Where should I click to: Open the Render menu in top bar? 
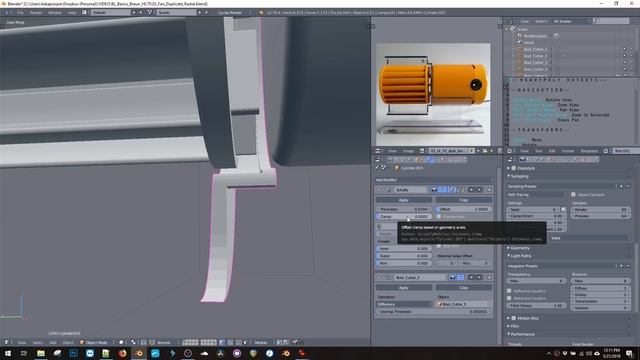point(36,13)
